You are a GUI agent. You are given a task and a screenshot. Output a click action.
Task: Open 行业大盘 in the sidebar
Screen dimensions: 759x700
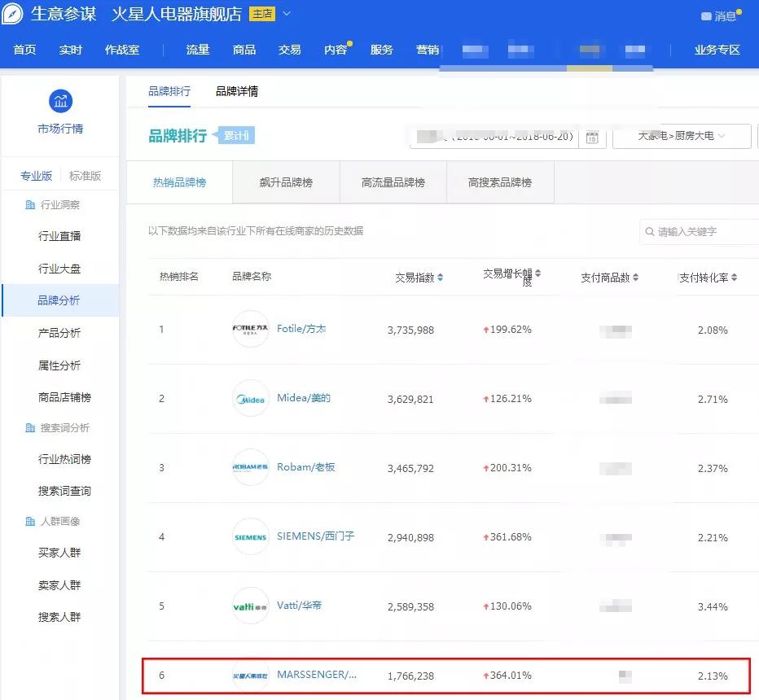tap(59, 269)
